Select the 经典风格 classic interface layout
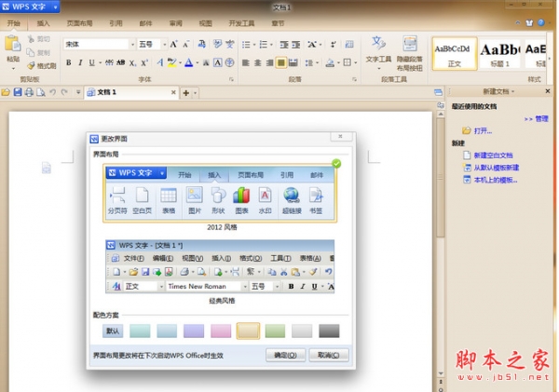The height and width of the screenshot is (392, 559). 222,266
